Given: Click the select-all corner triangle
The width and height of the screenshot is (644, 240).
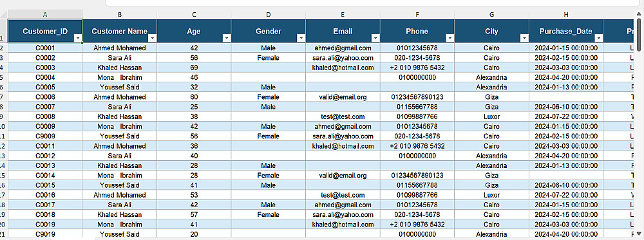Looking at the screenshot, I should [4, 14].
